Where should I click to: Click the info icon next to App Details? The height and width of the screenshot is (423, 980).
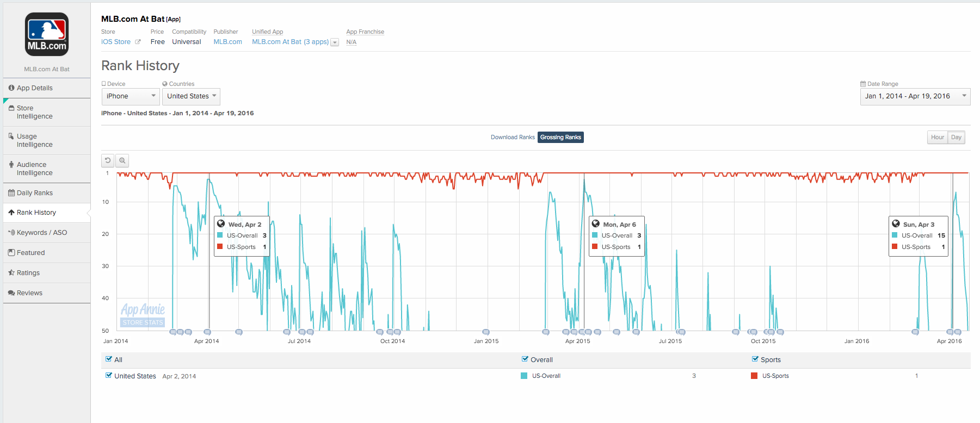click(11, 88)
